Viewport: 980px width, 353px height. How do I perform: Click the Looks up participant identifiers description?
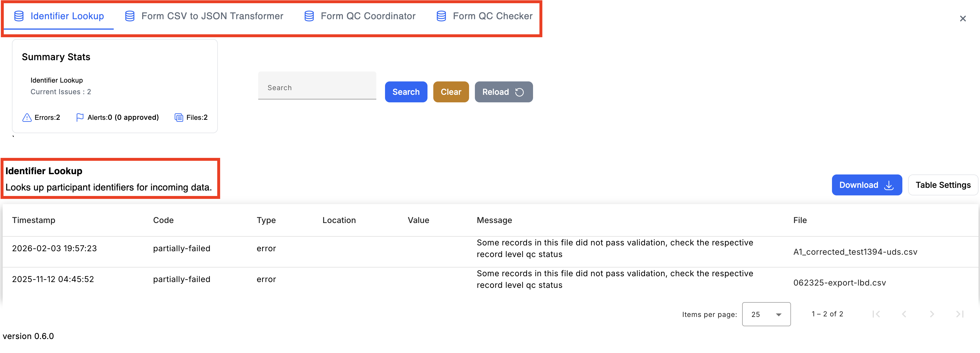click(x=108, y=188)
